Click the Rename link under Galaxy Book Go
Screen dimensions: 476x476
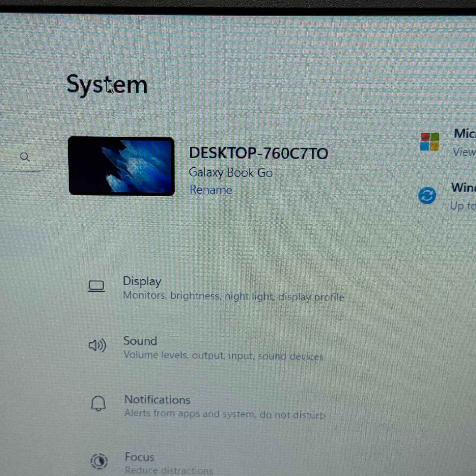tap(211, 190)
